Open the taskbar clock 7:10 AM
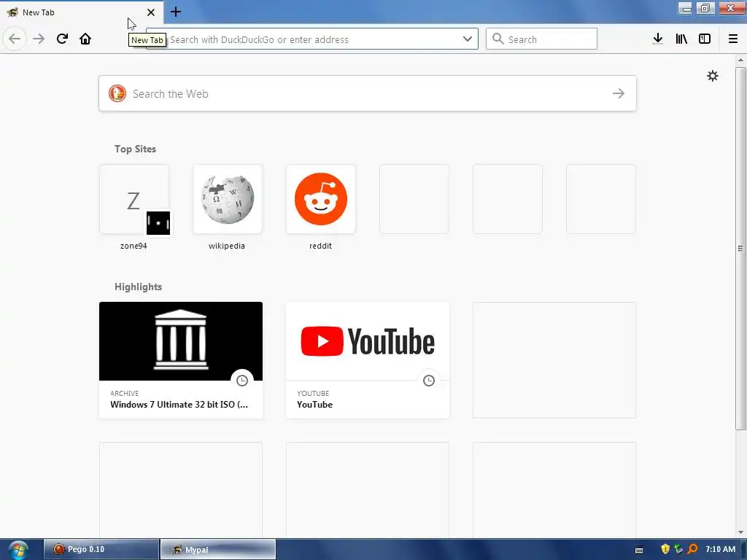Viewport: 747px width, 560px height. (720, 549)
